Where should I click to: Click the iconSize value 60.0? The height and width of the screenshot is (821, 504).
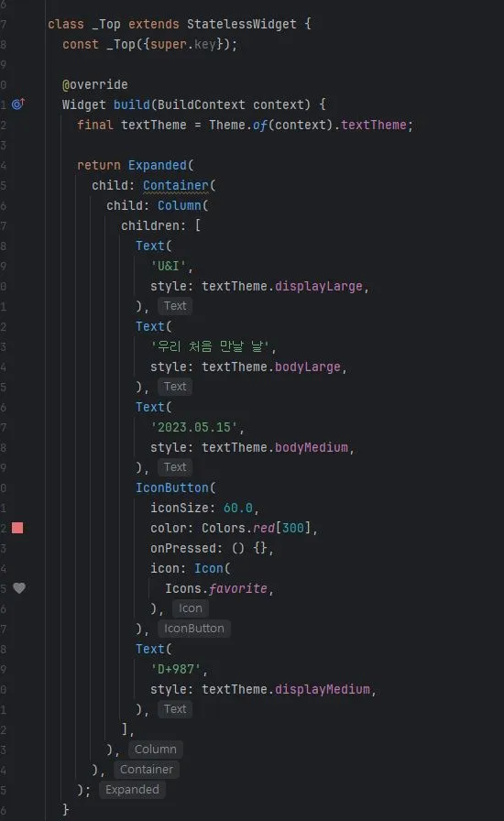point(238,508)
